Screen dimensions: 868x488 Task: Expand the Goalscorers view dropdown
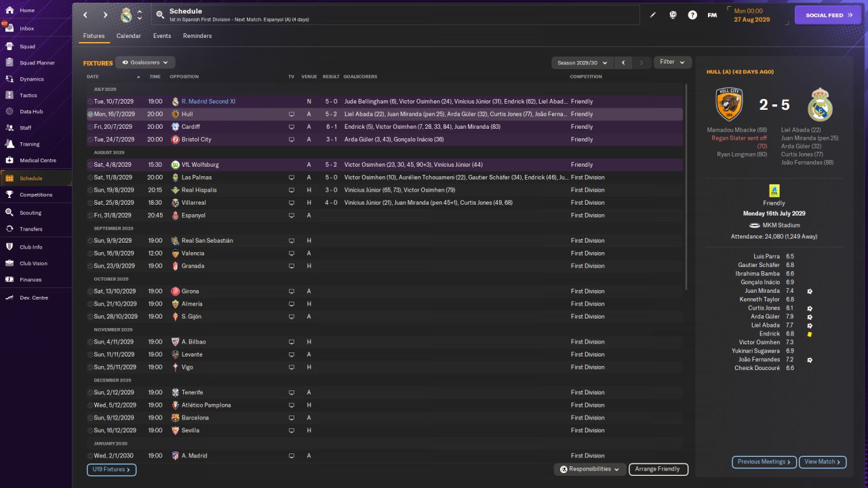(146, 62)
